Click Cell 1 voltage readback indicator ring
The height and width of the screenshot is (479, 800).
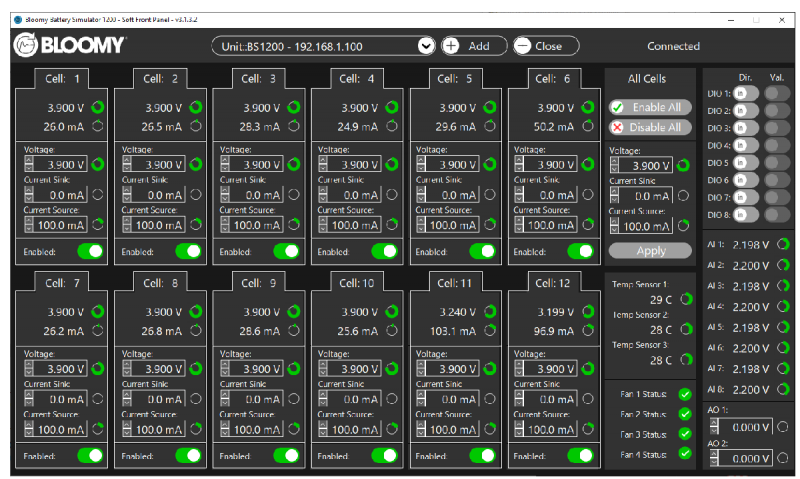click(x=97, y=107)
